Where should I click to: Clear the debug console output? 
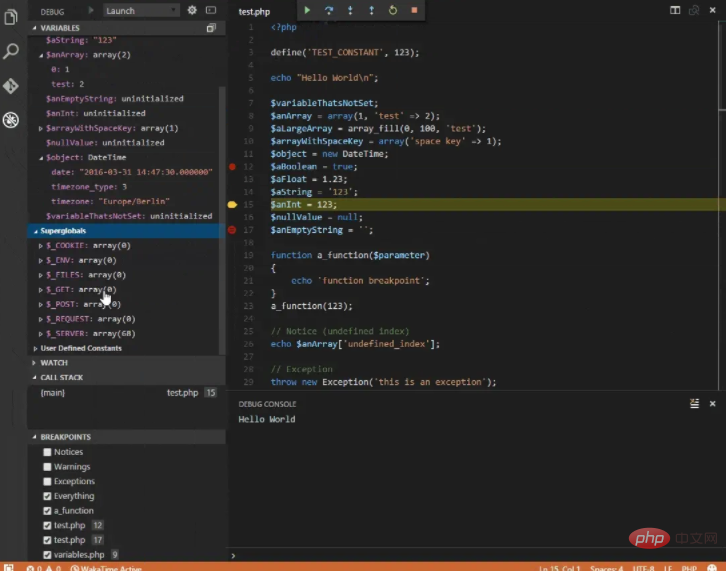pyautogui.click(x=694, y=403)
